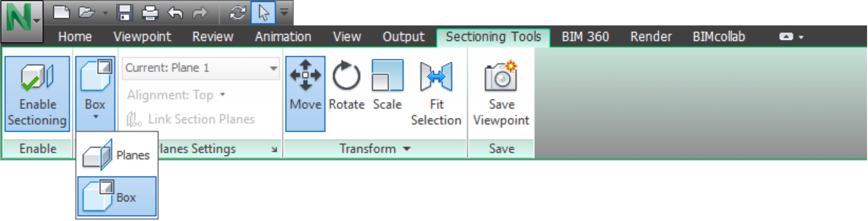Save Viewpoint with camera icon

click(501, 94)
